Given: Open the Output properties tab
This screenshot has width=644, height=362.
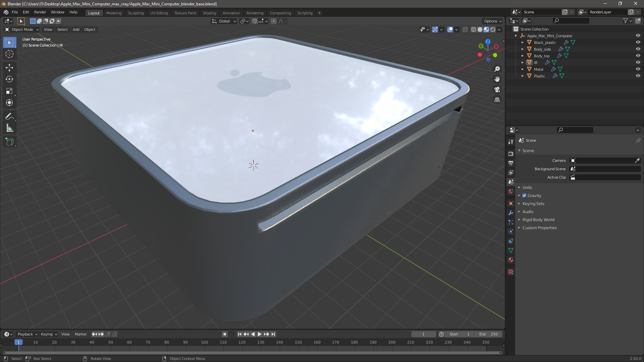Looking at the screenshot, I should pos(511,163).
